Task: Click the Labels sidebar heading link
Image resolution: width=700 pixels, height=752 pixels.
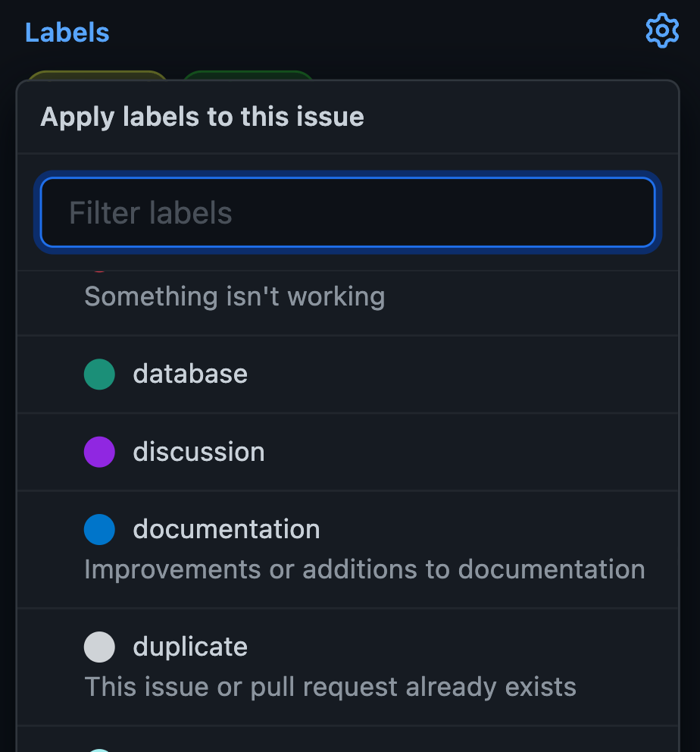Action: [x=67, y=33]
